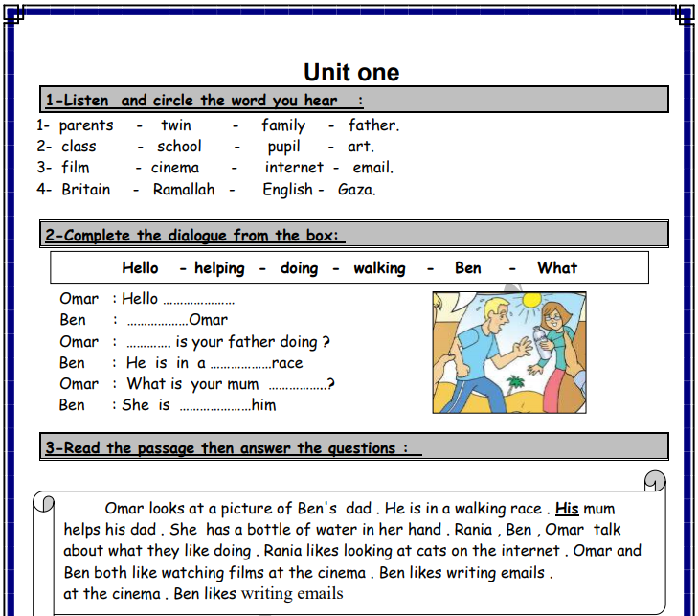Image resolution: width=698 pixels, height=616 pixels.
Task: Click the word 'Britain'
Action: point(86,190)
